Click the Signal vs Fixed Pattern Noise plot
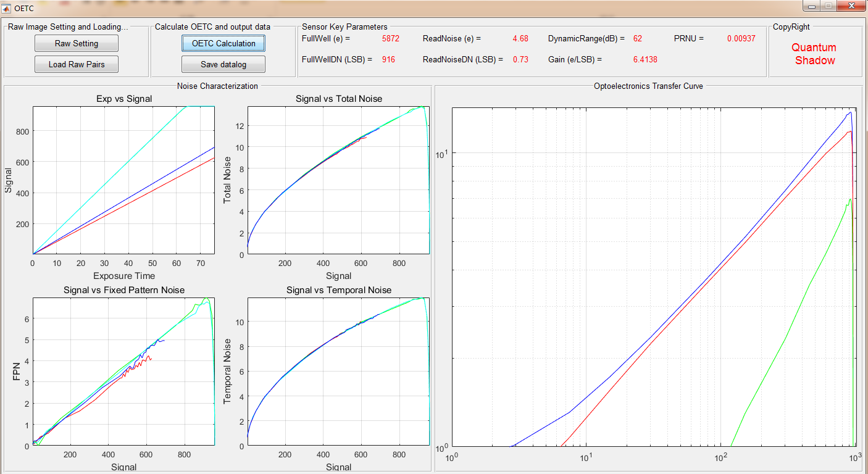The height and width of the screenshot is (474, 868). click(123, 372)
